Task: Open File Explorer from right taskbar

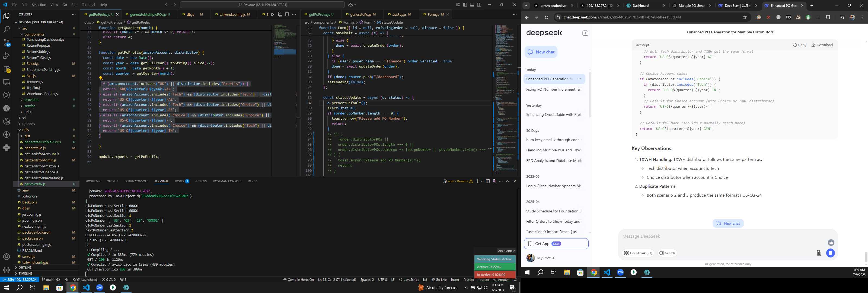Action: click(x=567, y=272)
